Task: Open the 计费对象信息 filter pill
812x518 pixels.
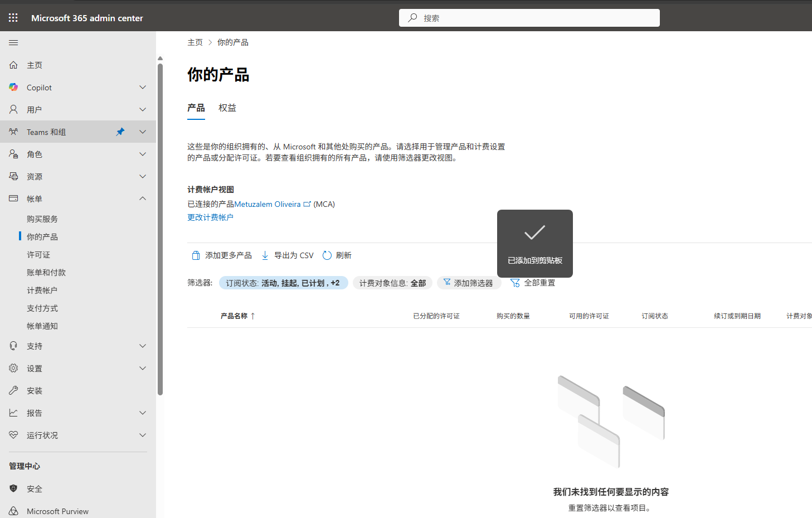Action: (x=392, y=283)
